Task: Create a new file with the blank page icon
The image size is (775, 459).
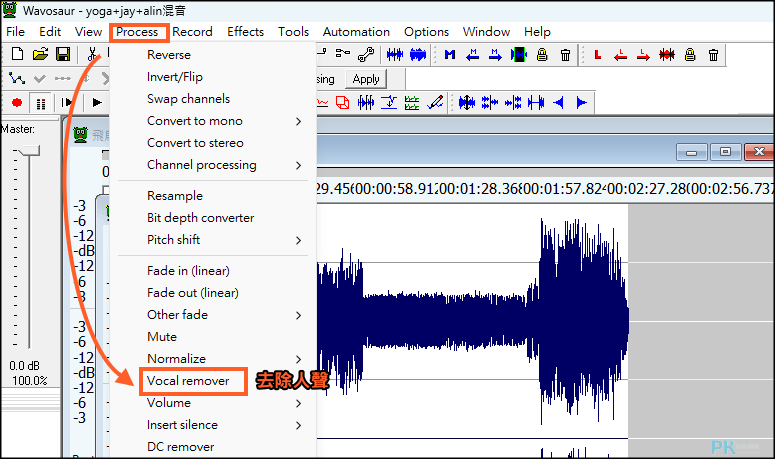Action: 17,54
